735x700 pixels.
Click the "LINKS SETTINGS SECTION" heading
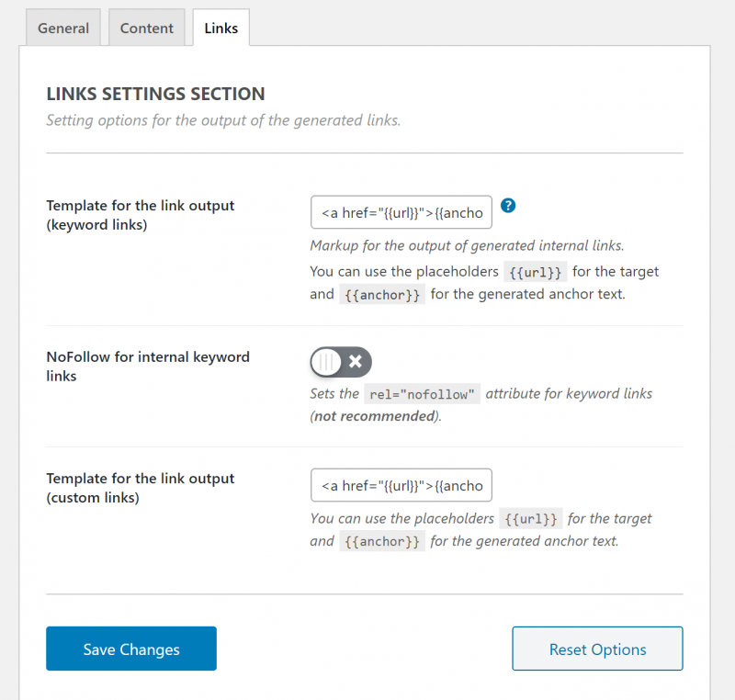pos(155,94)
